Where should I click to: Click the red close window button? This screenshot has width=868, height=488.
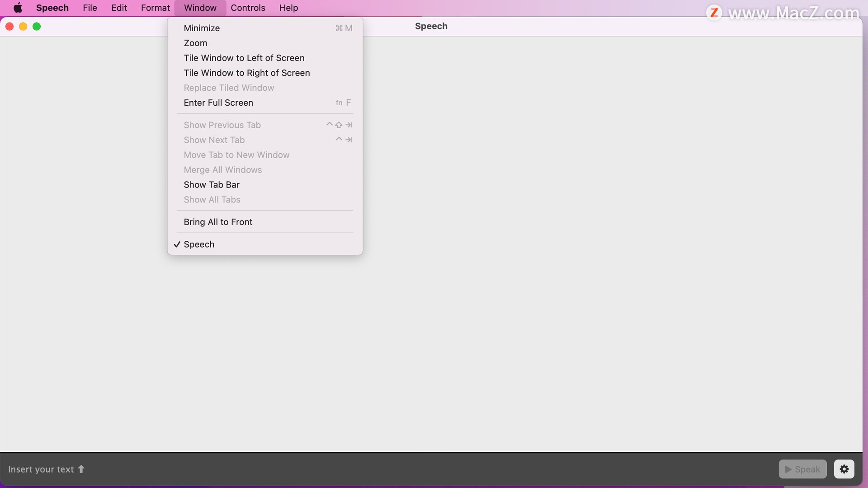pos(9,27)
